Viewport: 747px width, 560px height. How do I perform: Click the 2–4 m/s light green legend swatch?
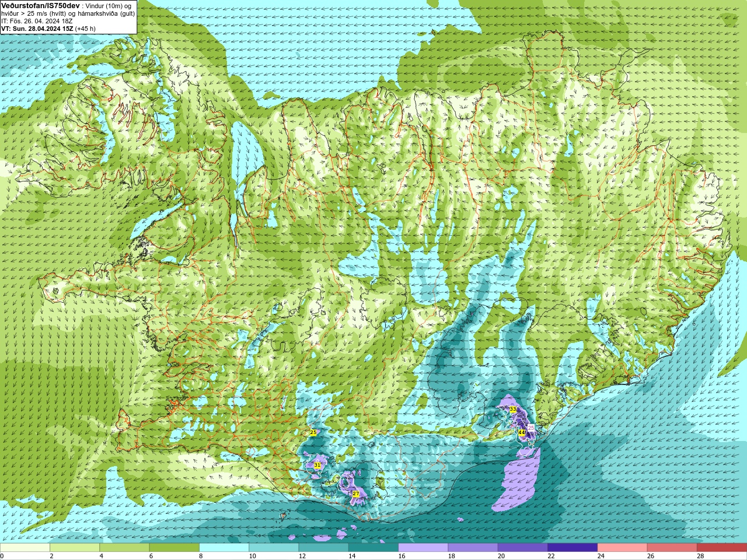pos(75,548)
